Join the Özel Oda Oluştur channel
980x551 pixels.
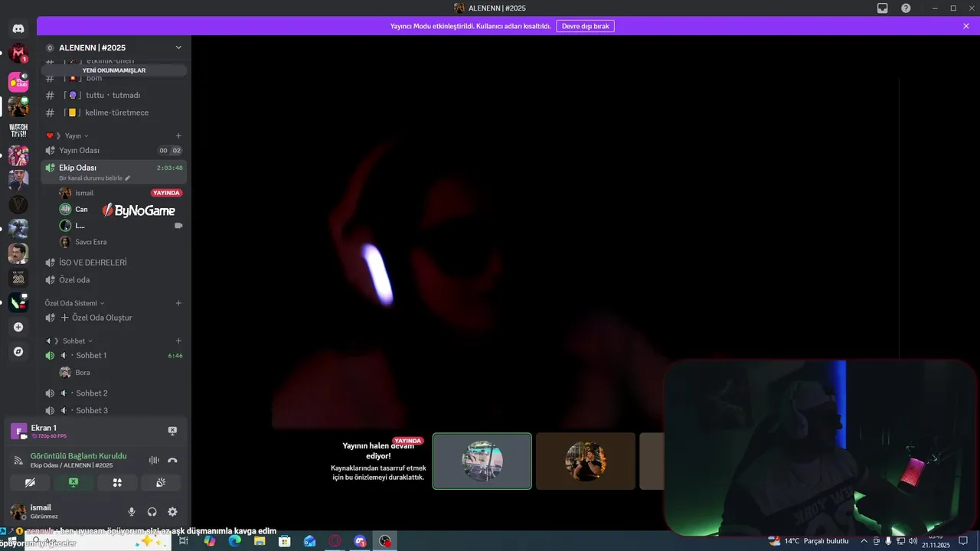pyautogui.click(x=113, y=318)
